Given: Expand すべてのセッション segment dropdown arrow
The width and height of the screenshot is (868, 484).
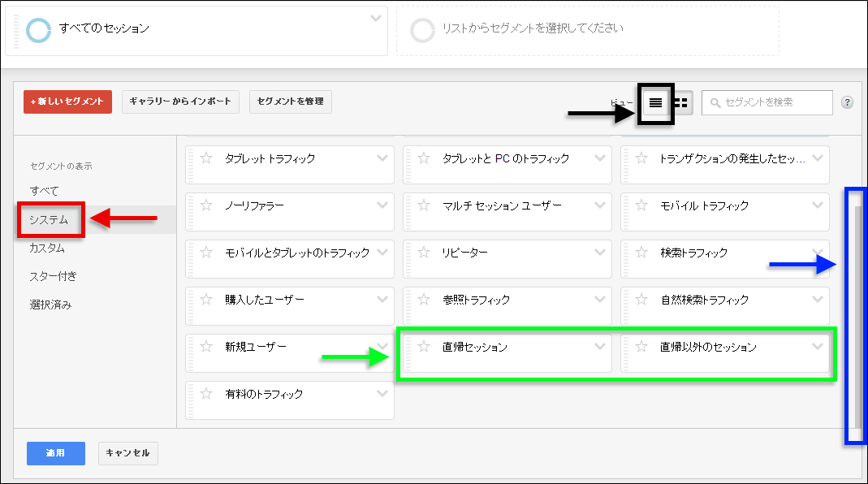Looking at the screenshot, I should [x=374, y=18].
